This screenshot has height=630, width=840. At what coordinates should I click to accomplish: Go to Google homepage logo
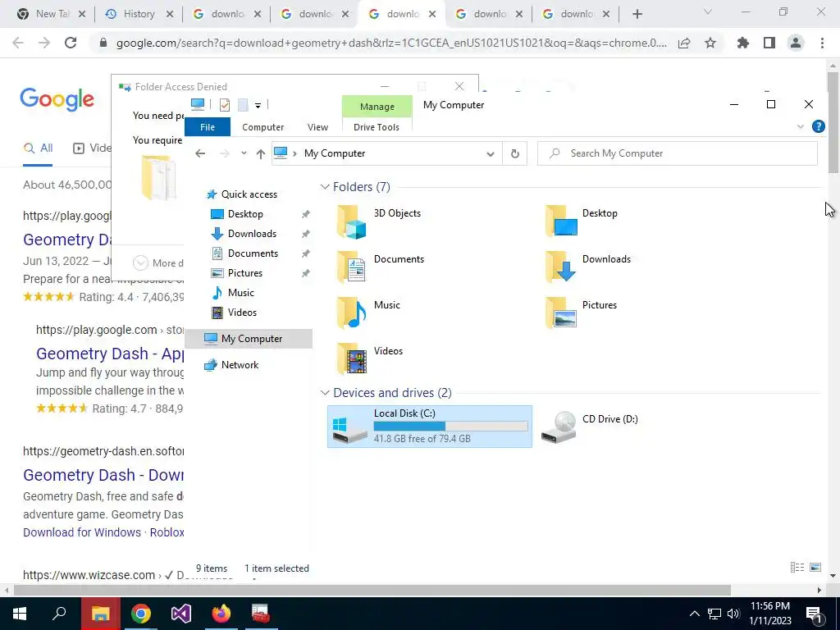tap(57, 99)
